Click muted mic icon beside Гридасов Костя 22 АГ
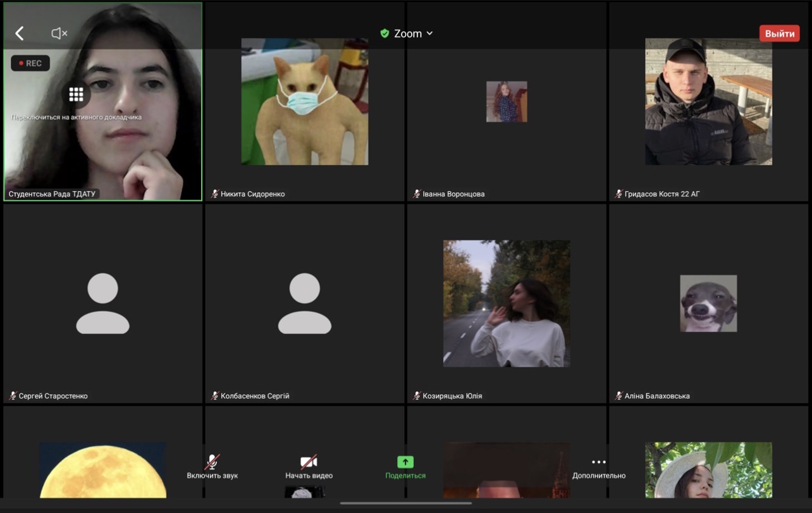This screenshot has height=513, width=812. [619, 194]
